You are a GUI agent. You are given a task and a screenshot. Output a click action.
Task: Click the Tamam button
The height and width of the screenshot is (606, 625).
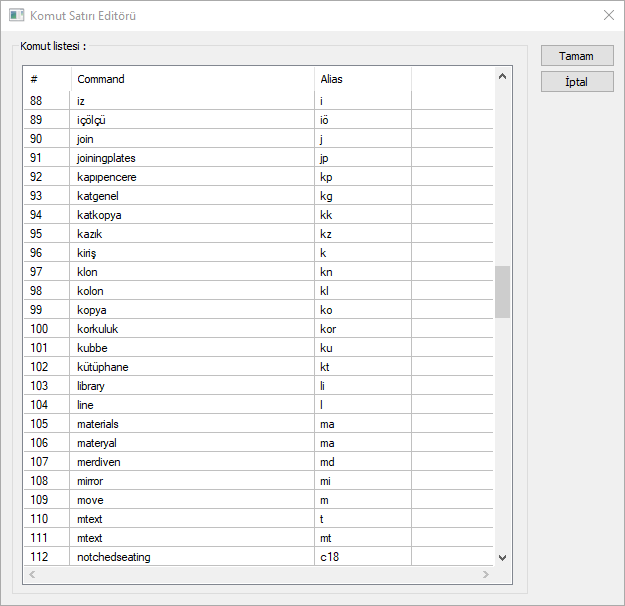[577, 56]
